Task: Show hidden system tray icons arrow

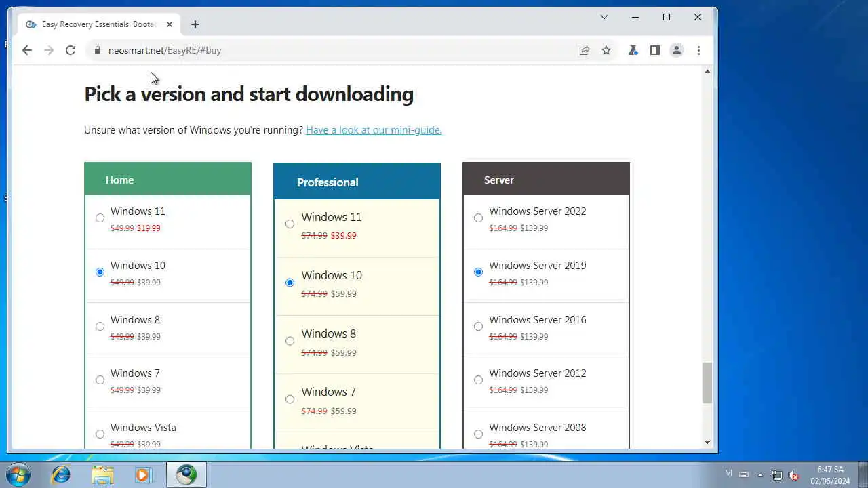Action: coord(760,475)
